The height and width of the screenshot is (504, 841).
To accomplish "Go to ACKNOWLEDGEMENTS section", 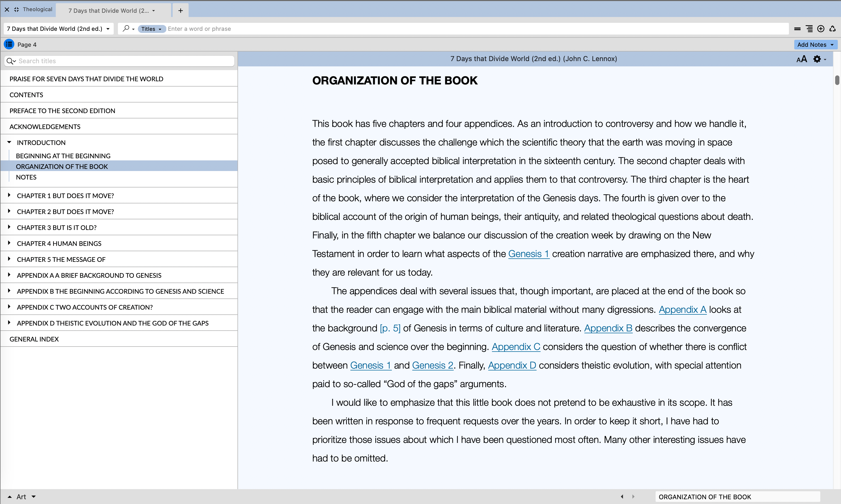I will click(119, 127).
